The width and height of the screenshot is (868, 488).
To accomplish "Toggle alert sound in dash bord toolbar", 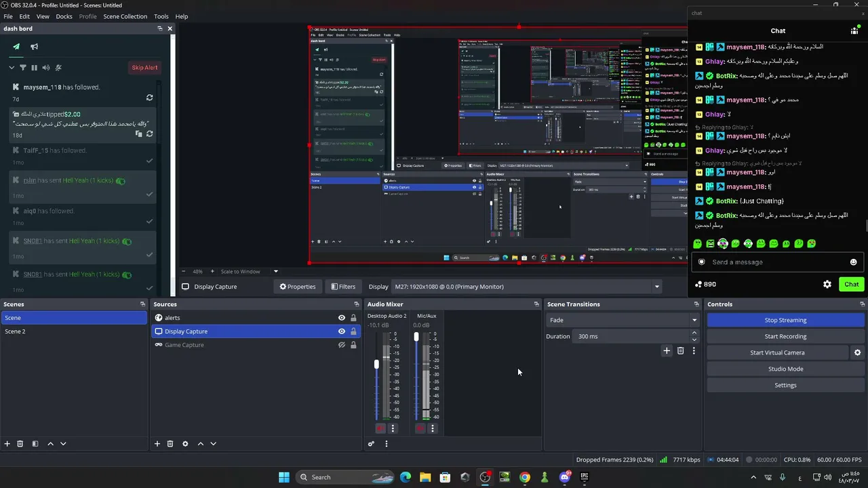I will coord(45,68).
